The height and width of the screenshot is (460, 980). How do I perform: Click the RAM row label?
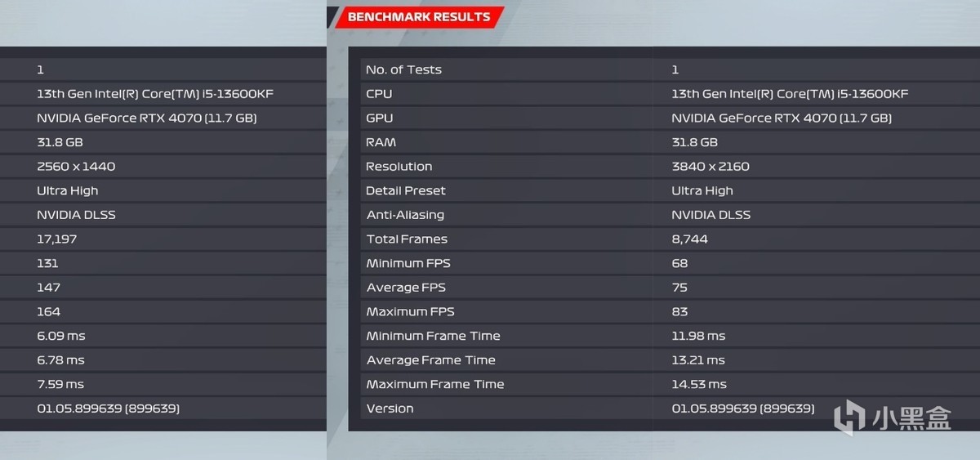[x=381, y=142]
